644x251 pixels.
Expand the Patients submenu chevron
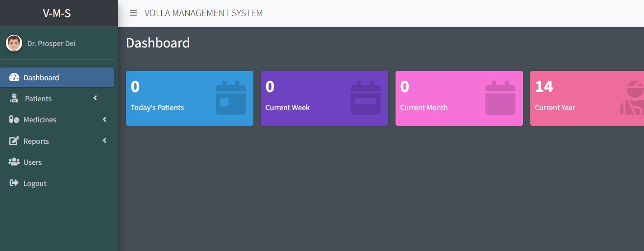click(x=95, y=98)
